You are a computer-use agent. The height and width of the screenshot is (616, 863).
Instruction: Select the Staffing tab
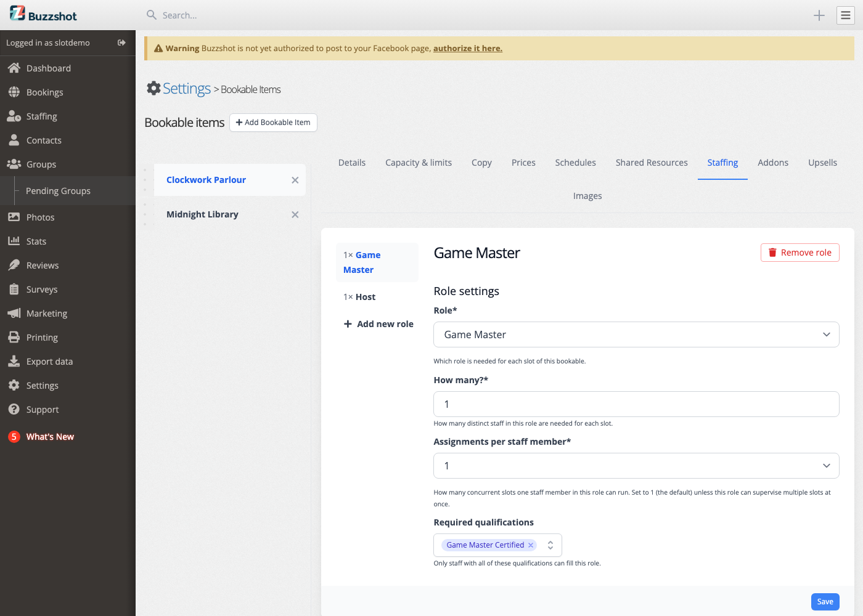tap(722, 163)
